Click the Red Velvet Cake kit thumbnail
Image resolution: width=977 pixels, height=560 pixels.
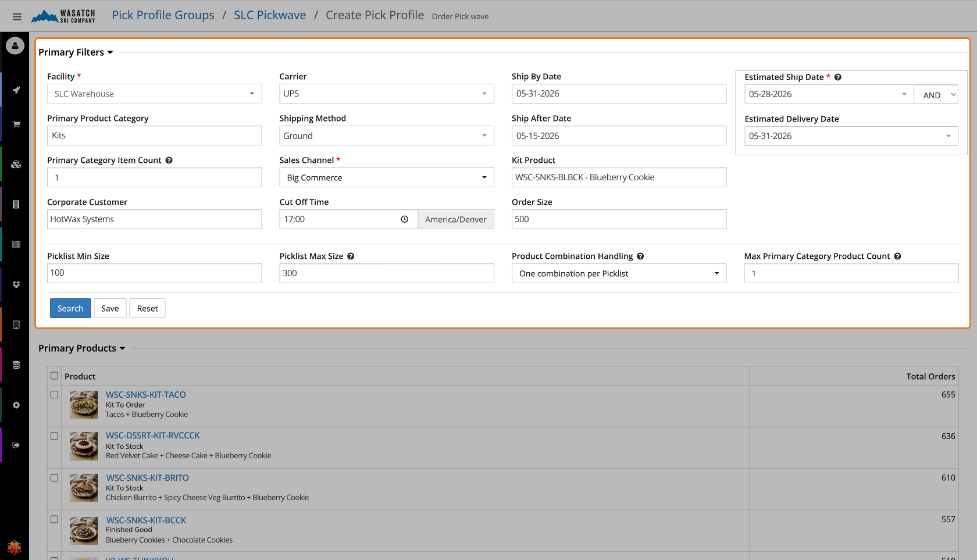84,446
